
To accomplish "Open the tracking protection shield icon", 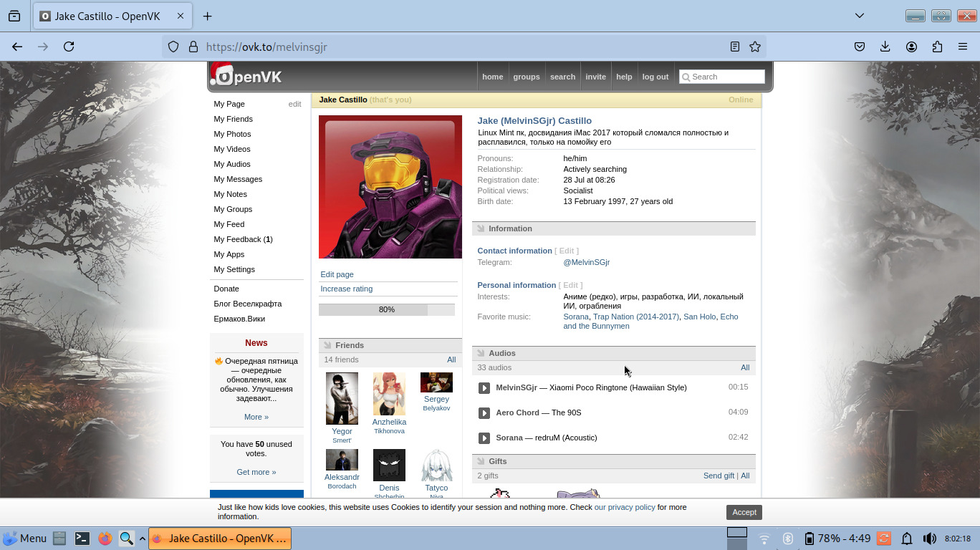I will point(173,47).
